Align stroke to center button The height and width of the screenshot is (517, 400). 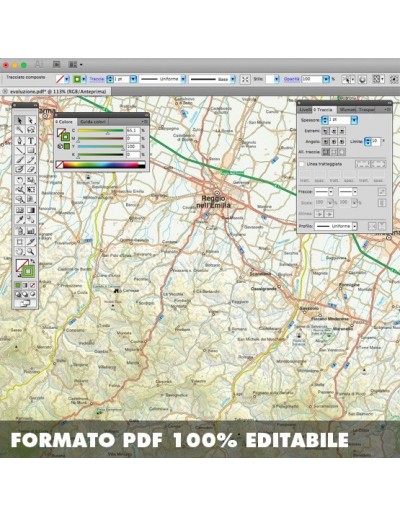(325, 152)
